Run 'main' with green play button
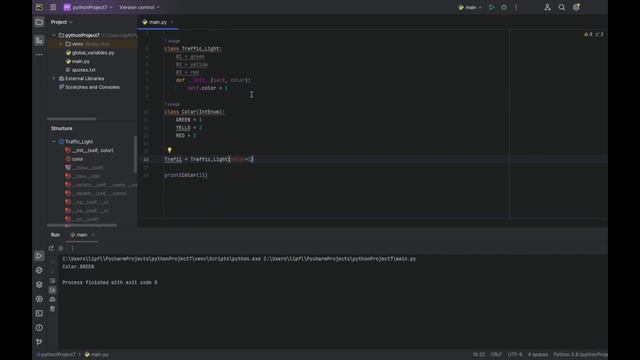640x360 pixels. click(x=491, y=7)
